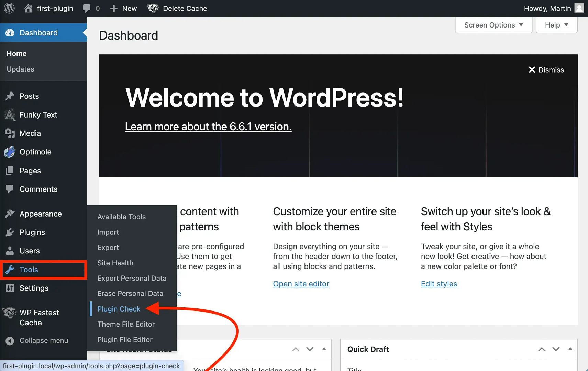Open Available Tools in the flyout
Image resolution: width=588 pixels, height=371 pixels.
pos(122,217)
